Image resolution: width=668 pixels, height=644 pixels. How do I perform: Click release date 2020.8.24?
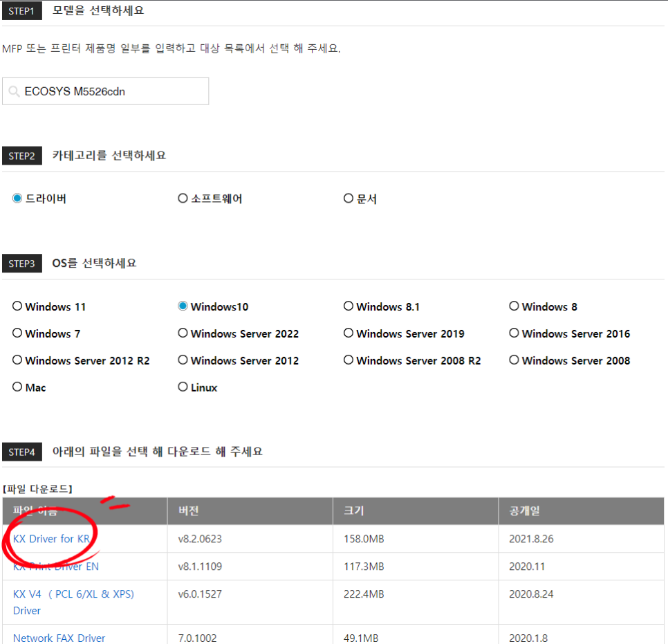[531, 594]
